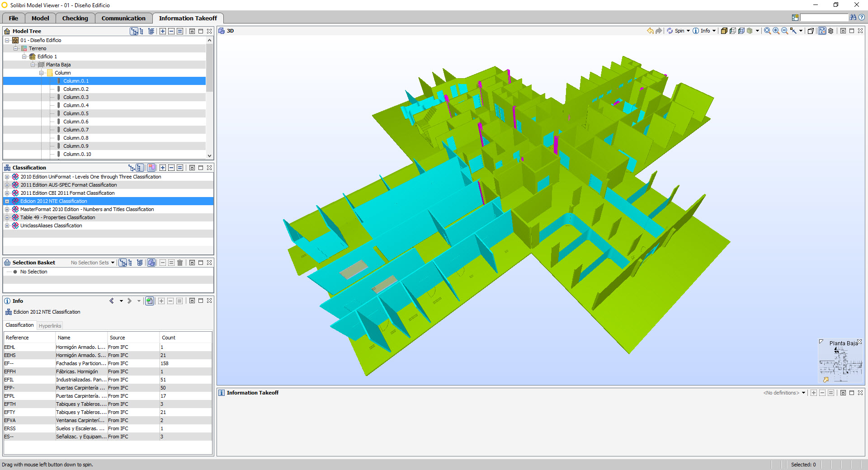Toggle hierarchy tree mode in Classification panel
This screenshot has width=868, height=470.
(x=132, y=168)
